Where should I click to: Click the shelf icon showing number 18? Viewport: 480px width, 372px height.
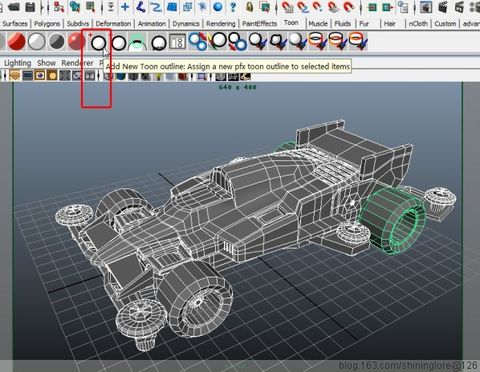[x=178, y=42]
